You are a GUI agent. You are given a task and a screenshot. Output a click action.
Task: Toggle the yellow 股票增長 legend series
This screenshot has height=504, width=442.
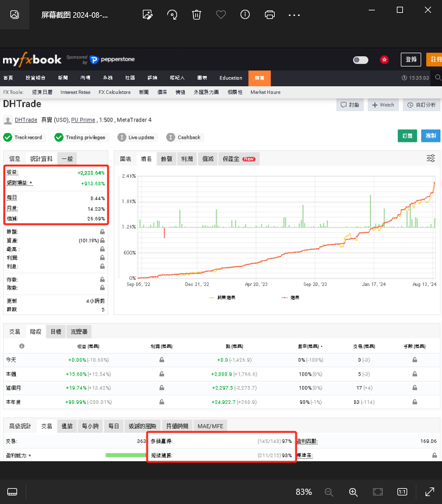click(x=222, y=298)
